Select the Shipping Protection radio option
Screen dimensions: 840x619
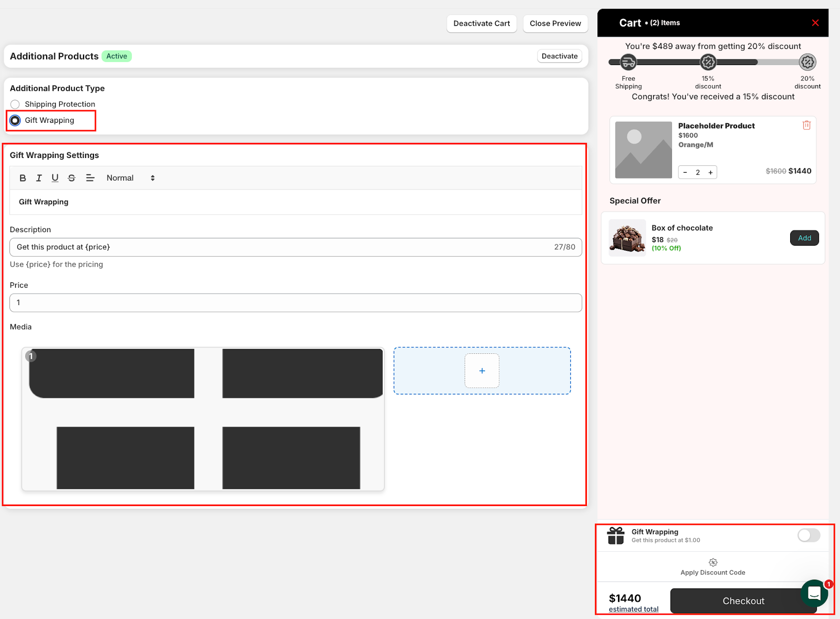pyautogui.click(x=15, y=104)
